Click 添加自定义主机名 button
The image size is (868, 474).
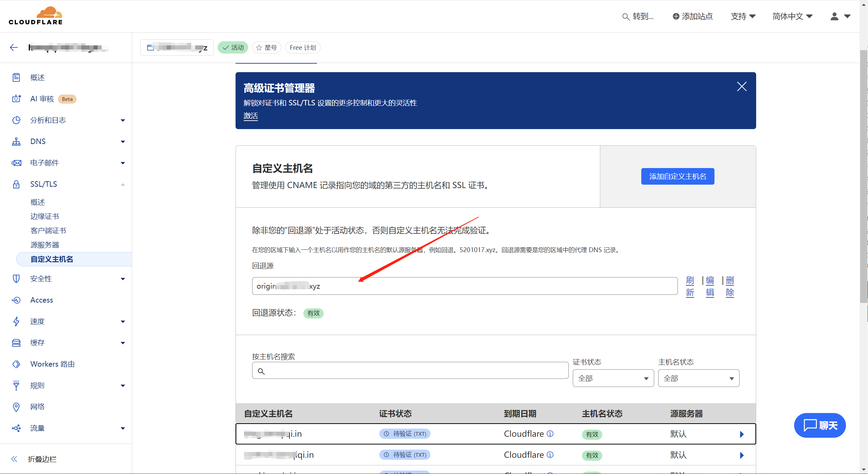(677, 177)
